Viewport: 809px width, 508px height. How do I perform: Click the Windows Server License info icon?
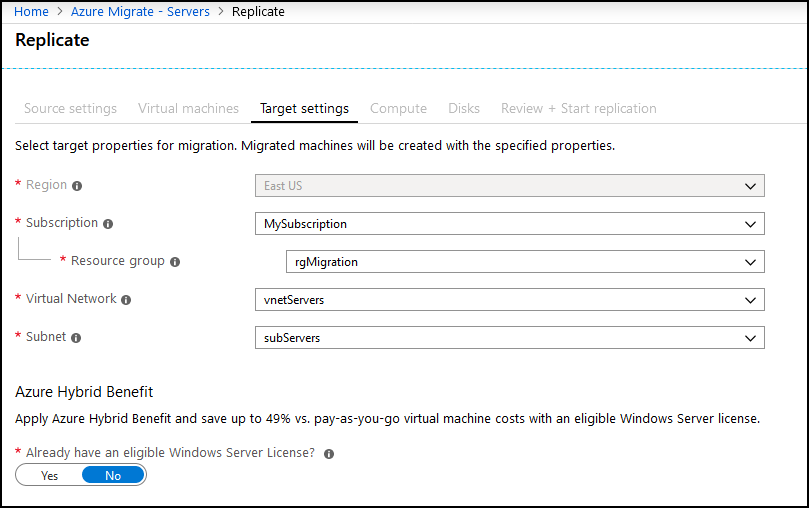329,454
